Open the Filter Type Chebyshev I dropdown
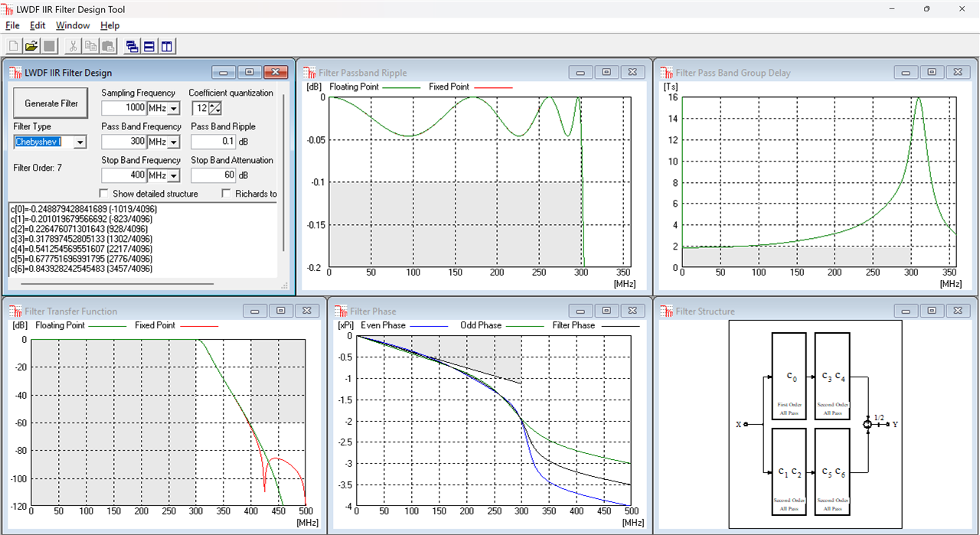This screenshot has height=535, width=980. tap(80, 142)
